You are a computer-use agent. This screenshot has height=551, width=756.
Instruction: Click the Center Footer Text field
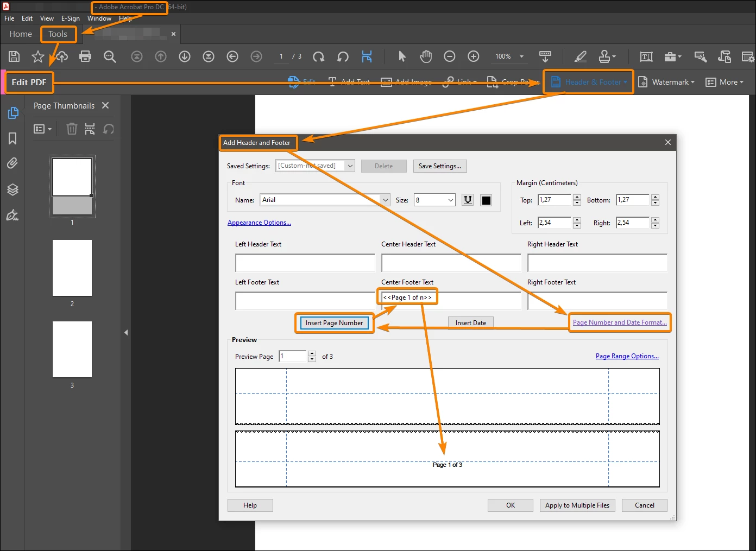[451, 301]
